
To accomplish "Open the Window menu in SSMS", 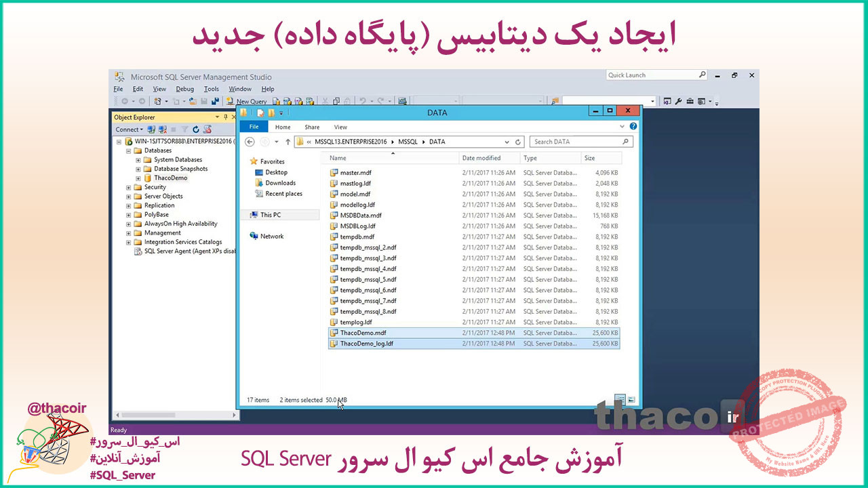I will coord(240,89).
